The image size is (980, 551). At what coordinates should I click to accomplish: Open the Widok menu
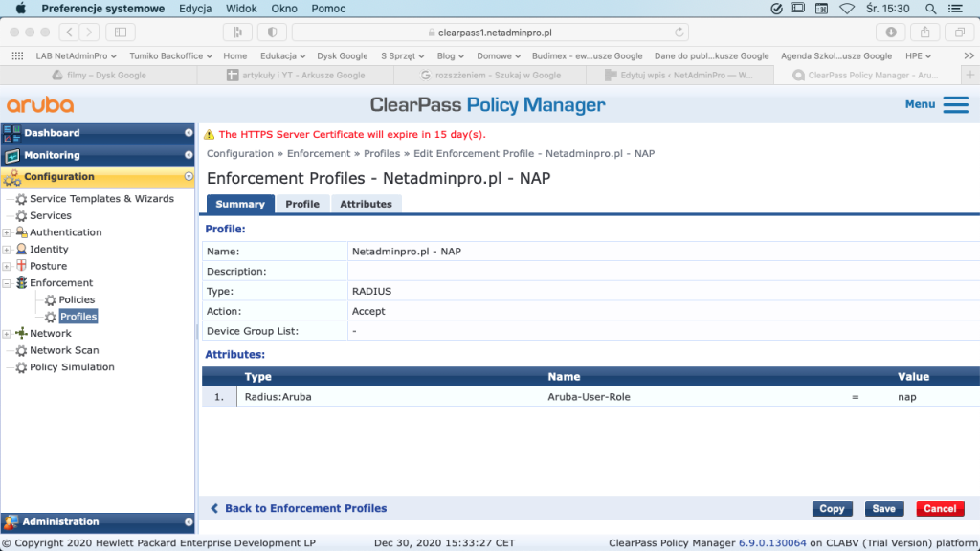click(x=241, y=8)
